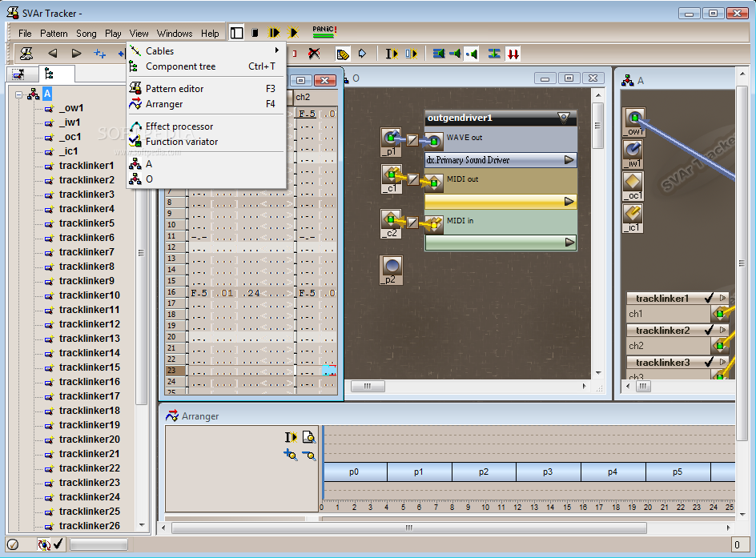Click the zoom-in magnifier in Arranger

click(x=291, y=455)
